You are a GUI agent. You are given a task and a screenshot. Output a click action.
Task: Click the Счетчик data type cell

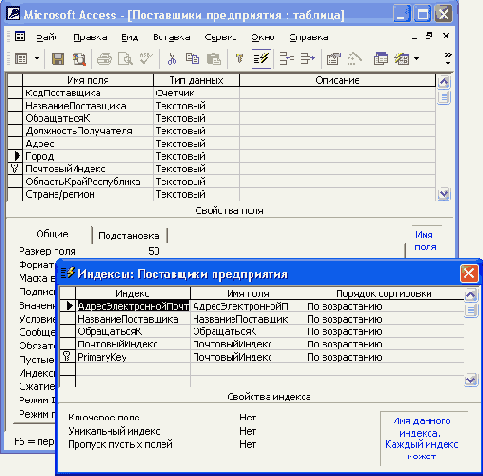click(196, 93)
